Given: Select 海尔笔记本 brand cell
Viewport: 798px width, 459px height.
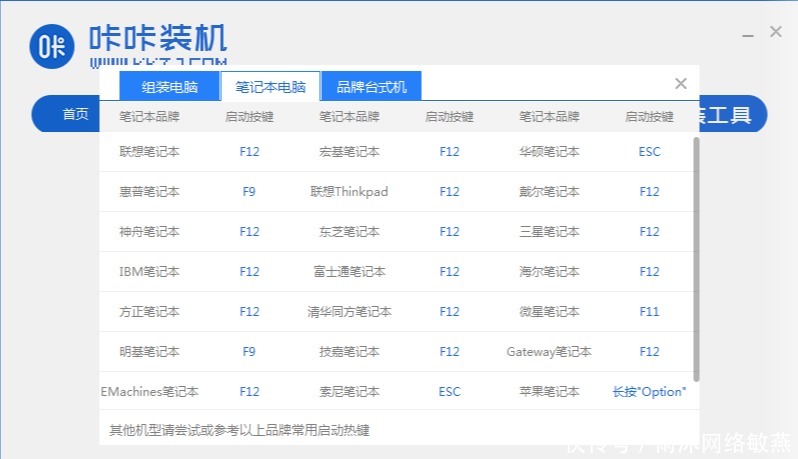Looking at the screenshot, I should 549,271.
